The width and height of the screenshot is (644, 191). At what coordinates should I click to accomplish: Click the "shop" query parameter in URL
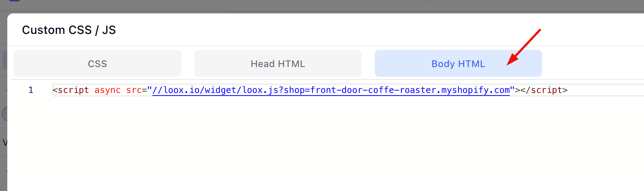(294, 90)
